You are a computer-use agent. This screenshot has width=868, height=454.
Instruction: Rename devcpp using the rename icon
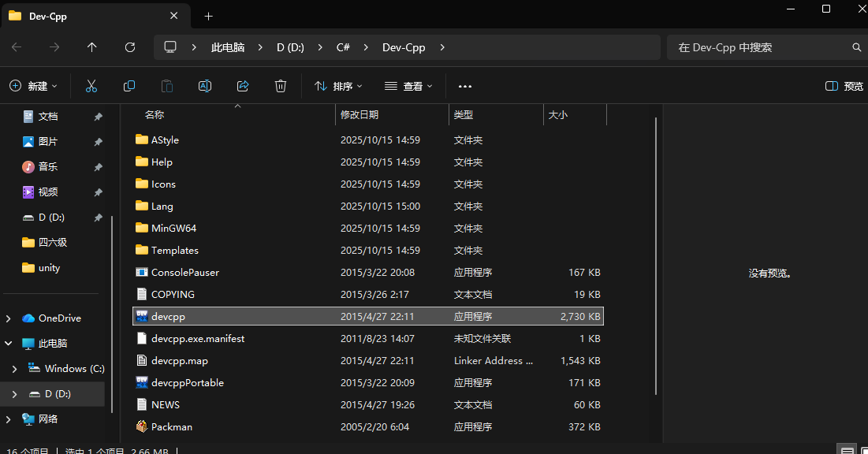pos(204,86)
